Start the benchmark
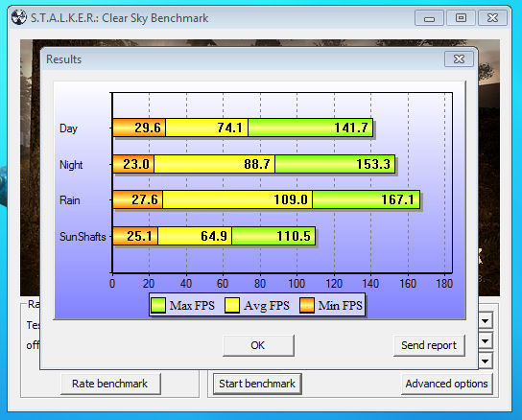This screenshot has height=420, width=522. coord(257,384)
